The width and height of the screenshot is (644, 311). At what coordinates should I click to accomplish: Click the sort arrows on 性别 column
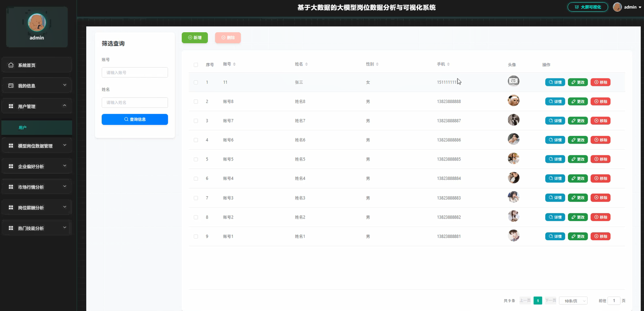pos(377,64)
